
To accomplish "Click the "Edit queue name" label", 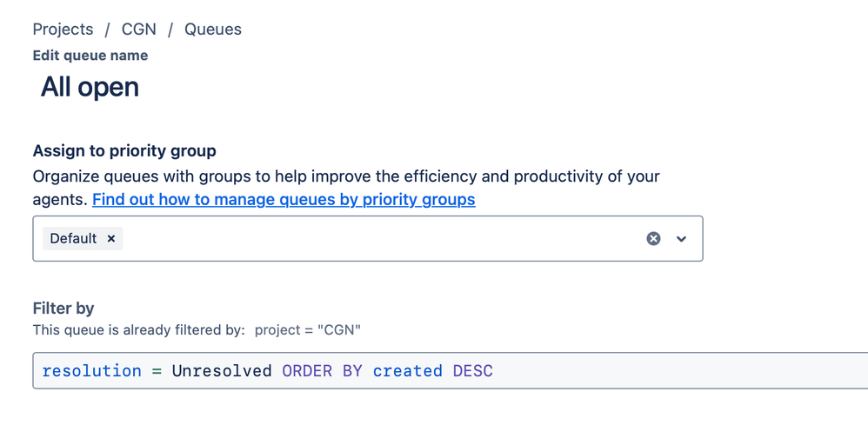I will tap(90, 56).
